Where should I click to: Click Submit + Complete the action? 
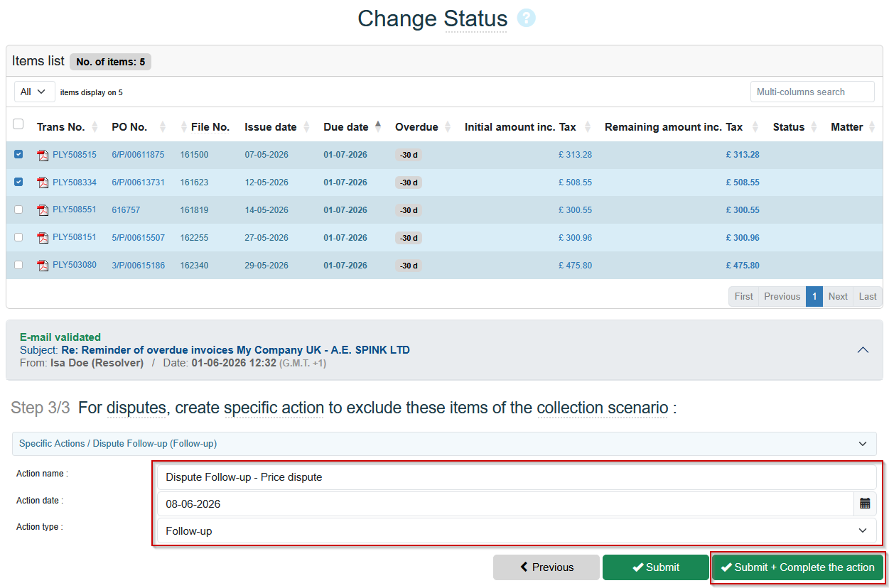797,567
